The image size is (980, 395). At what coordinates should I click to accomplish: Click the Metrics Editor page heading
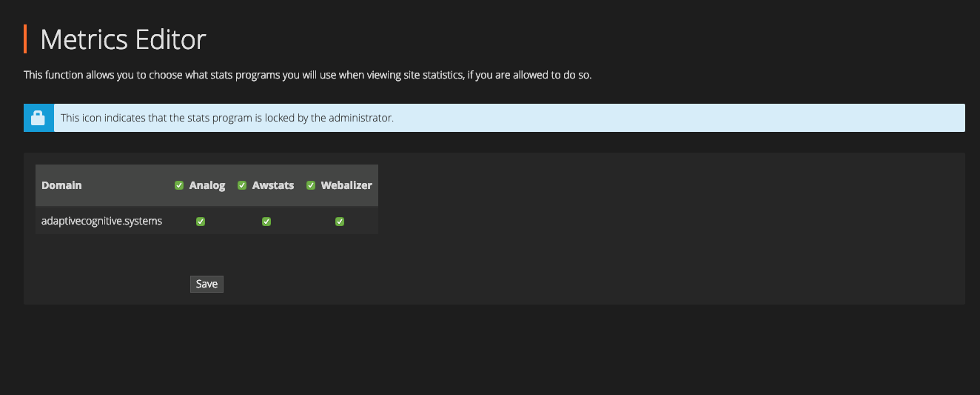[x=123, y=39]
